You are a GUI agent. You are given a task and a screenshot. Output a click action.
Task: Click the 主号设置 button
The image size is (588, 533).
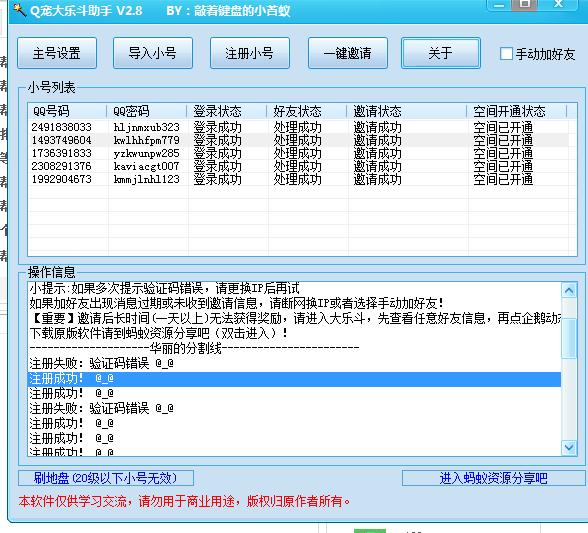[x=57, y=53]
